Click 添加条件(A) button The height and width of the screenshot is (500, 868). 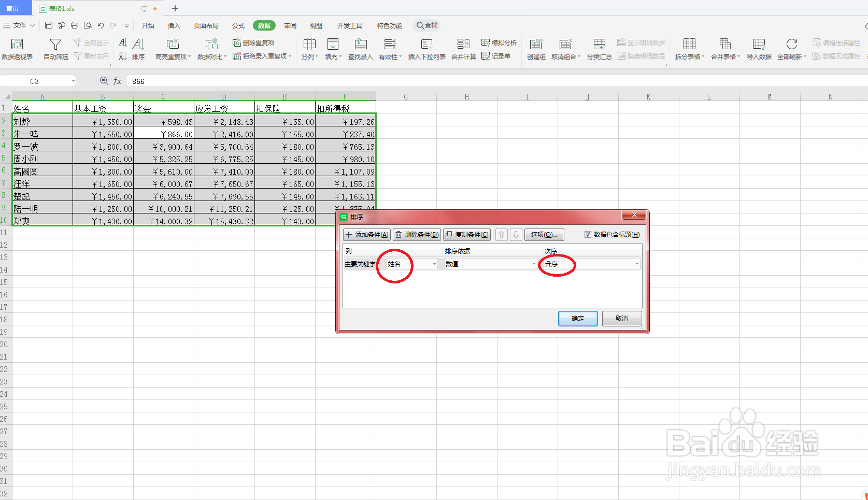[367, 235]
